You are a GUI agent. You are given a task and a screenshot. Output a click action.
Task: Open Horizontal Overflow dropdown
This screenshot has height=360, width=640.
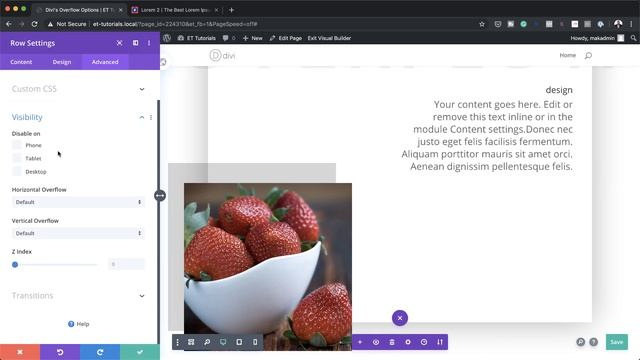78,202
